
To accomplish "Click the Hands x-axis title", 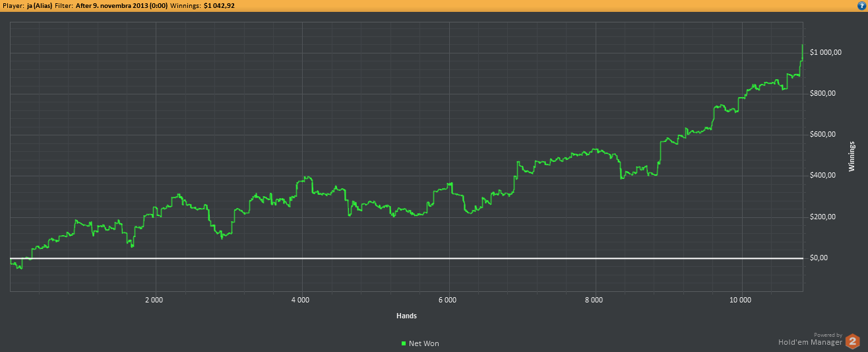I will (x=406, y=316).
